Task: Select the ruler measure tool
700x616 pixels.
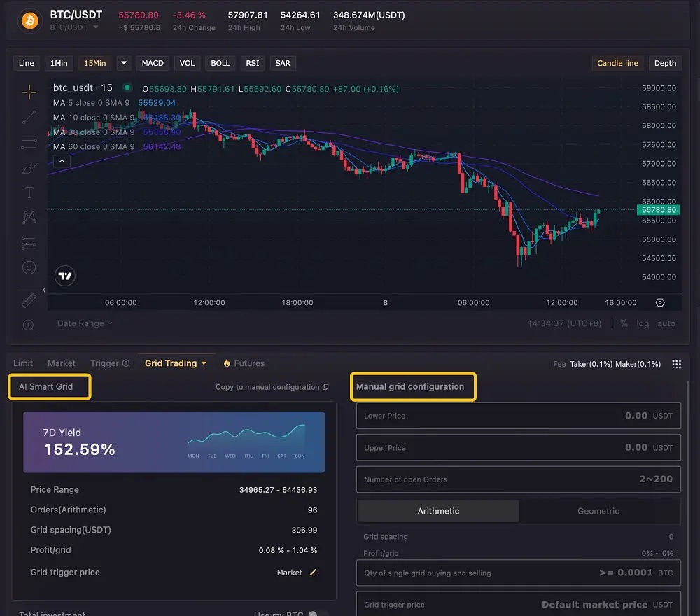Action: pyautogui.click(x=29, y=300)
